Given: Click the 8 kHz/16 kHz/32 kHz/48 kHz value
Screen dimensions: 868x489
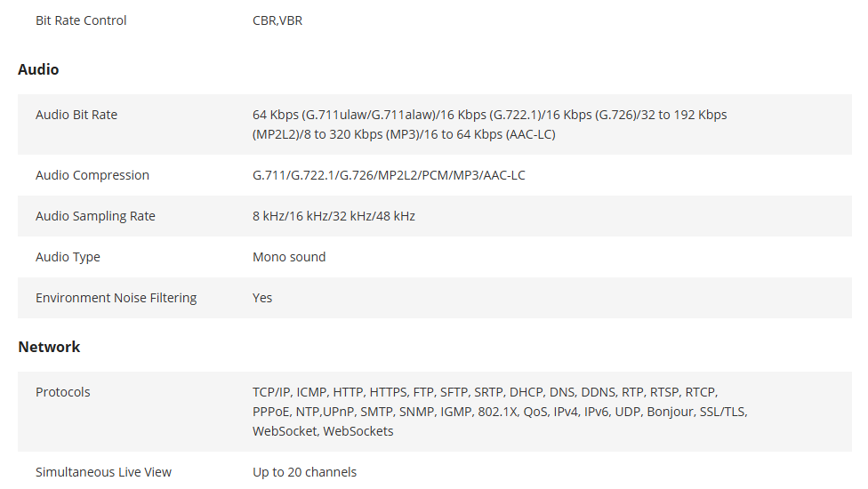Looking at the screenshot, I should coord(334,216).
